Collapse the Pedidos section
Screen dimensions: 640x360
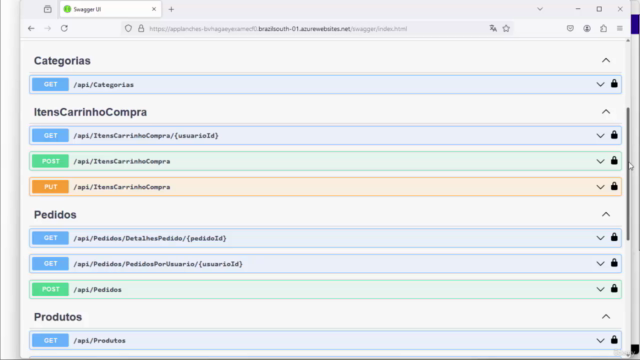pos(606,214)
